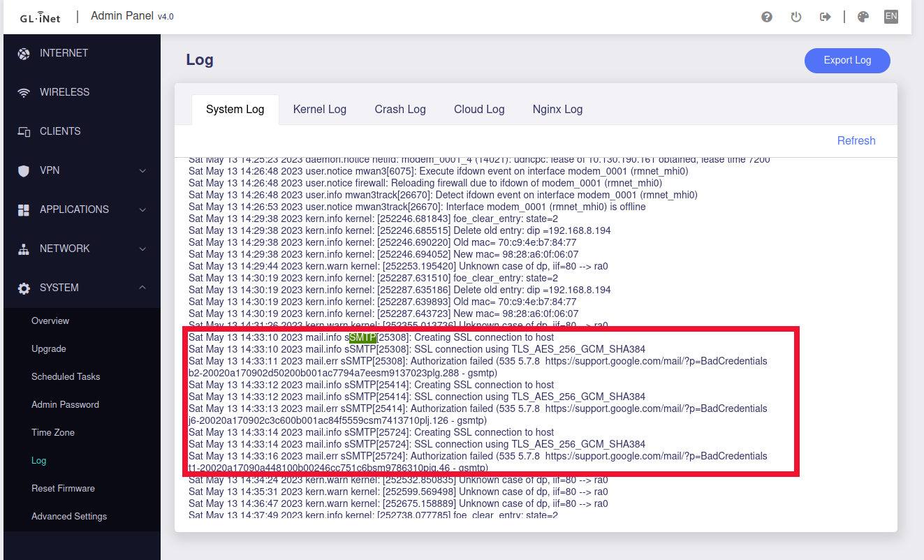The height and width of the screenshot is (560, 924).
Task: Open Scheduled Tasks page
Action: (66, 377)
